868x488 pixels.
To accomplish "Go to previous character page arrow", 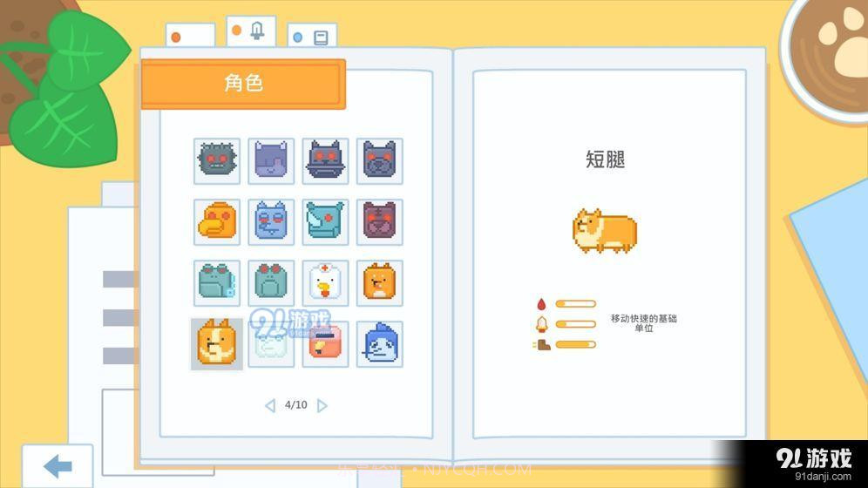I will (x=269, y=405).
